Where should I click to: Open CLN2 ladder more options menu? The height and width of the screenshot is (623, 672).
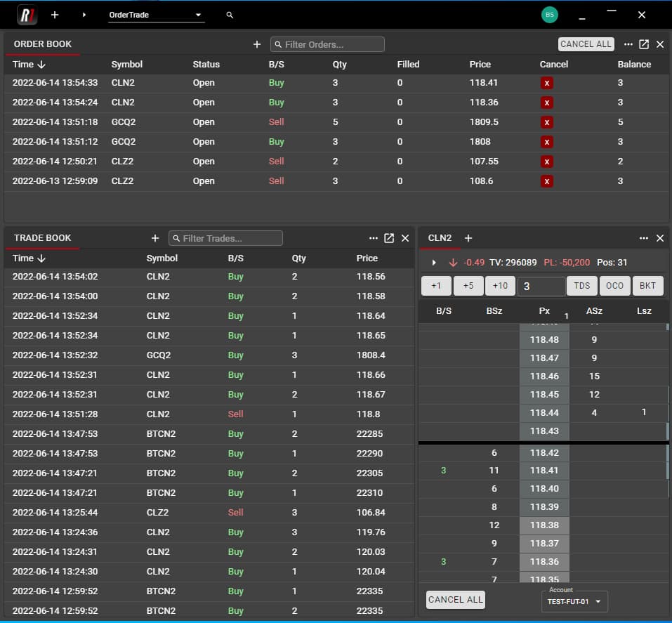point(644,238)
